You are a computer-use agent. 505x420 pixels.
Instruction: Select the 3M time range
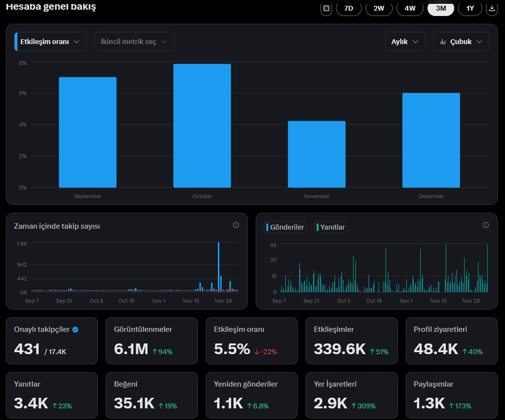click(441, 8)
